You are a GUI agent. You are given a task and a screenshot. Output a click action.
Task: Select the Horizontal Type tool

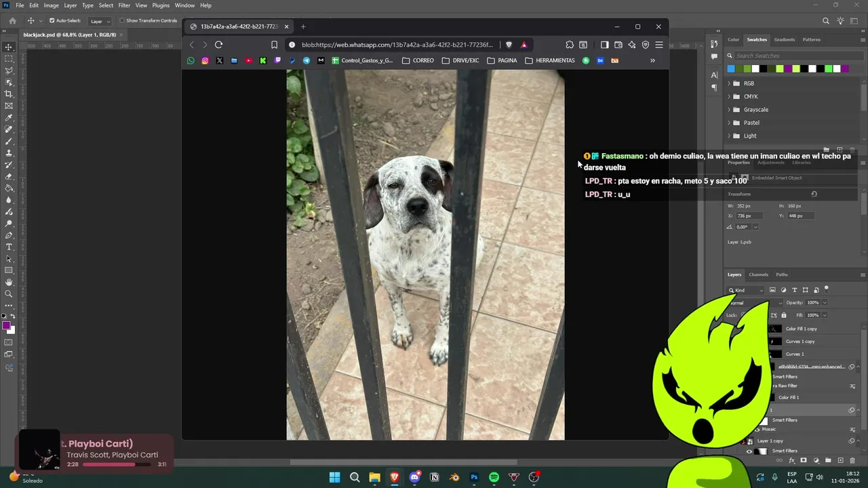[9, 247]
